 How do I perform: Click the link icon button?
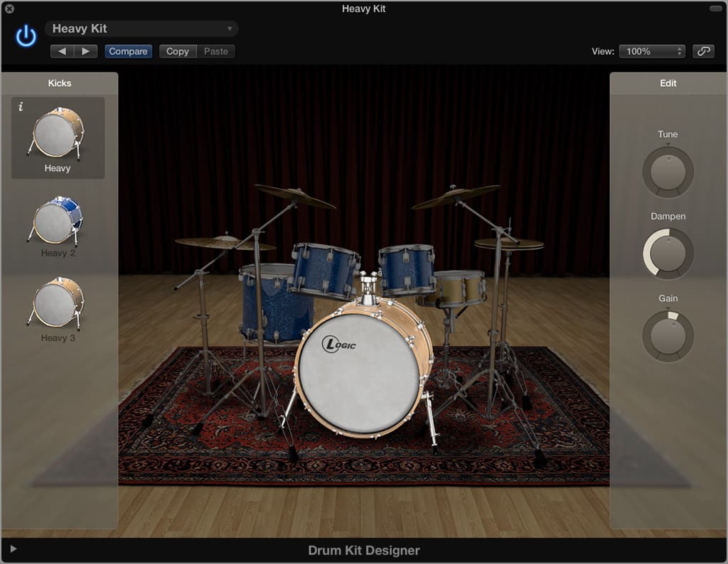click(703, 51)
